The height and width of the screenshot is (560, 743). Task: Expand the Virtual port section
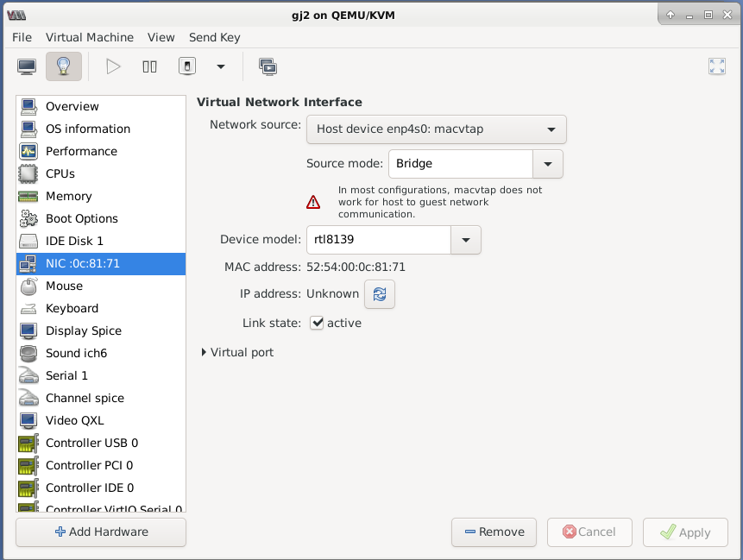coord(237,353)
